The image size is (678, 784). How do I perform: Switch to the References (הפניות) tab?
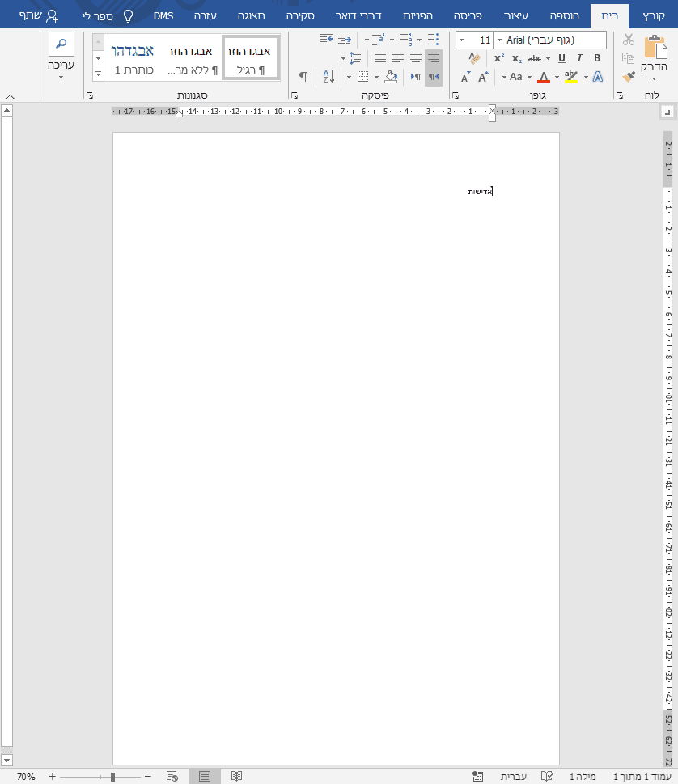pyautogui.click(x=417, y=16)
